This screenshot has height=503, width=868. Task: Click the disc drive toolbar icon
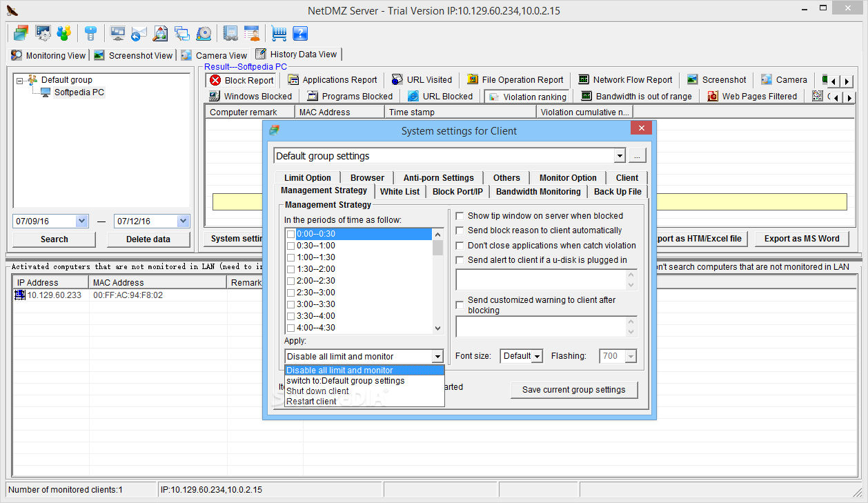click(204, 33)
